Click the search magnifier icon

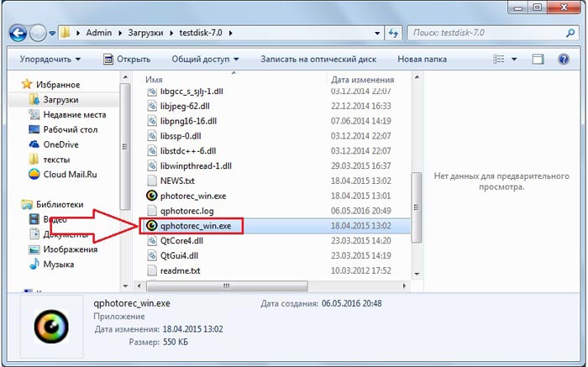coord(570,33)
